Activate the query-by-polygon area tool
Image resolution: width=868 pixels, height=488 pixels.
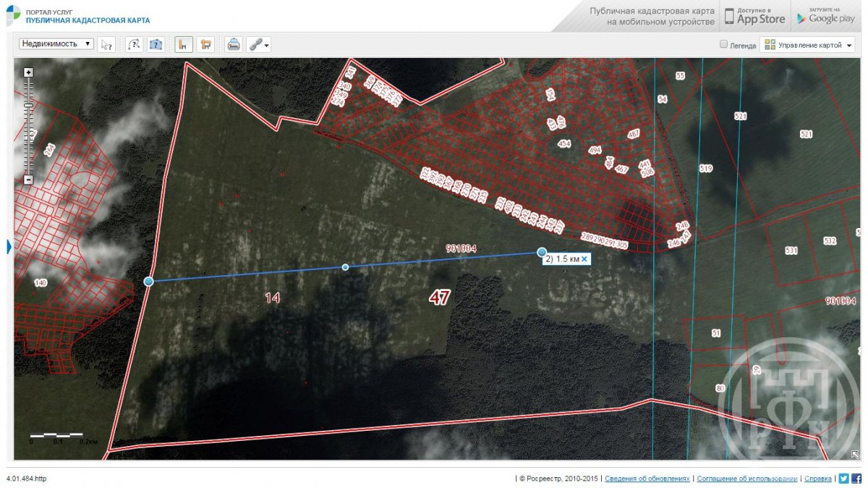(156, 44)
